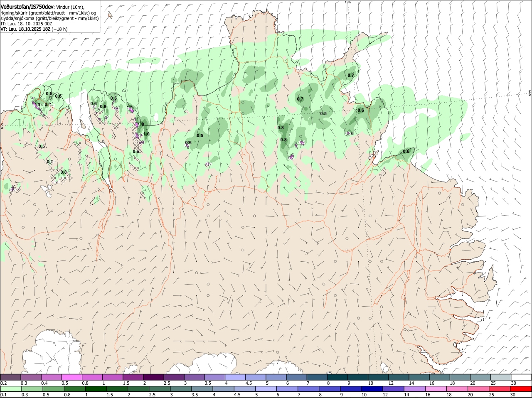
Task: Click the '3.5' label in the upper legend row
Action: 208,383
